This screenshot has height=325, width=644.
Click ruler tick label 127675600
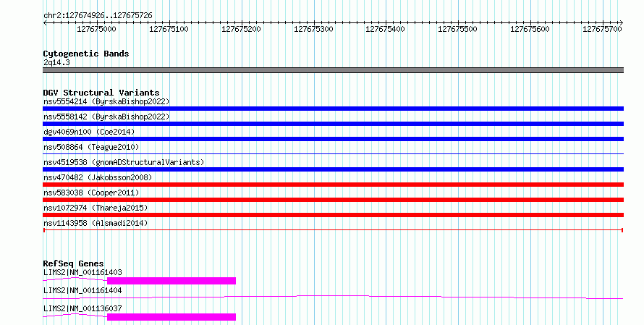tap(530, 29)
